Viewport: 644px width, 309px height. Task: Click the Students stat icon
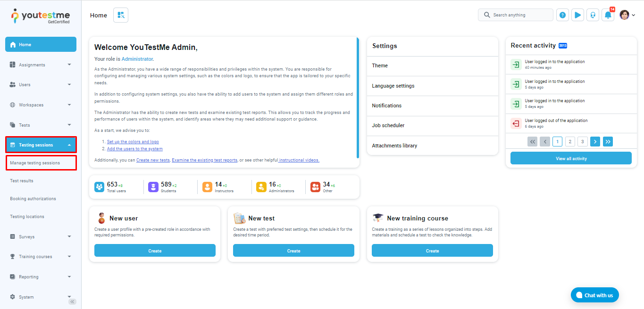(153, 187)
